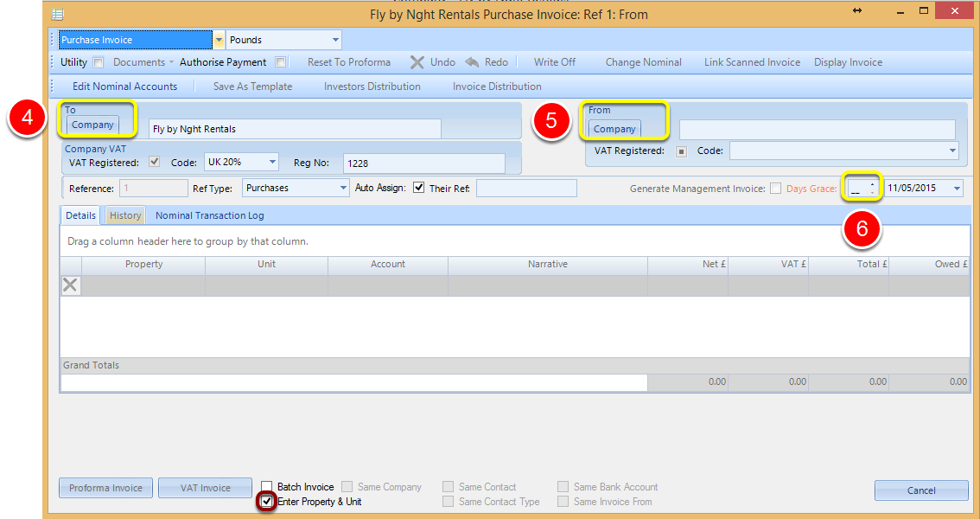The image size is (980, 519).
Task: Click Display Invoice
Action: pyautogui.click(x=848, y=62)
